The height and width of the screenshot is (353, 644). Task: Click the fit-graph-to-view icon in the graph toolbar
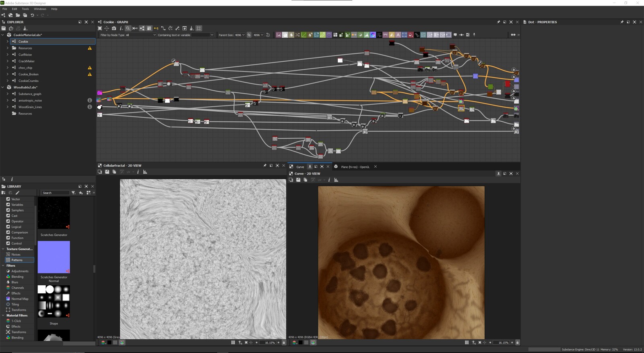tap(100, 28)
